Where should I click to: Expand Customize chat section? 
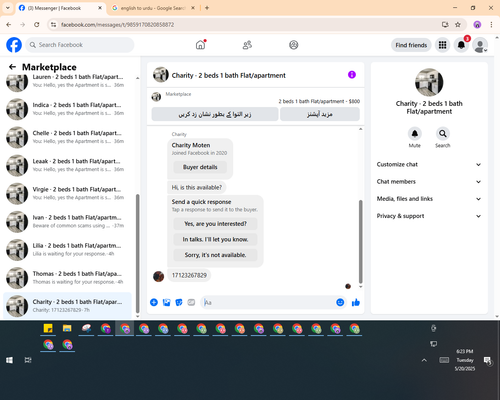(x=429, y=164)
